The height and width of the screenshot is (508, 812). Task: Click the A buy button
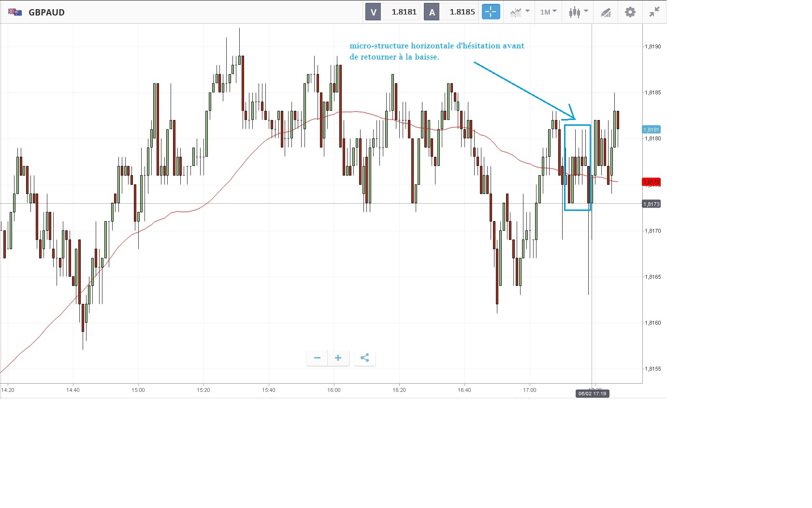(x=432, y=12)
